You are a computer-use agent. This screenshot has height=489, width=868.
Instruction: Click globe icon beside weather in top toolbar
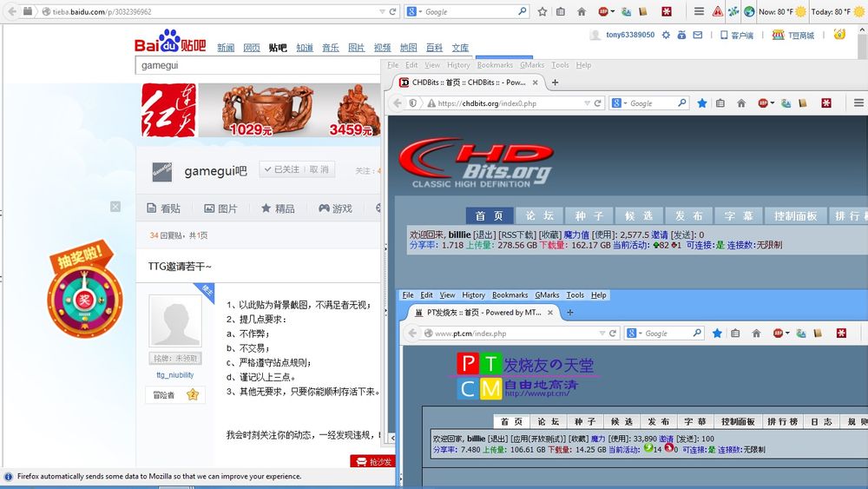point(749,11)
